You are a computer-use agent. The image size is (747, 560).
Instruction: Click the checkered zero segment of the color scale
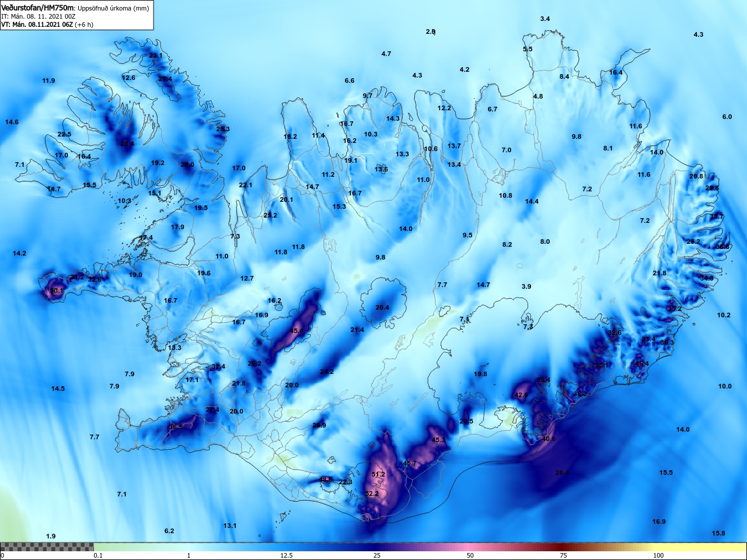click(x=47, y=547)
